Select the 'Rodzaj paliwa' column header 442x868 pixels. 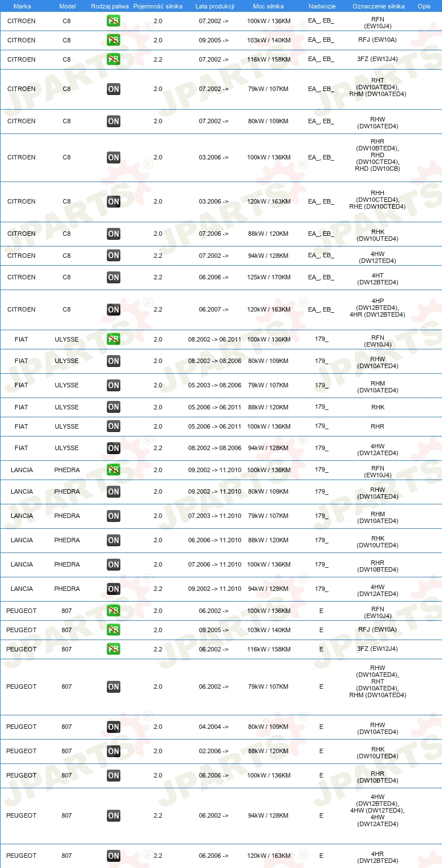110,6
